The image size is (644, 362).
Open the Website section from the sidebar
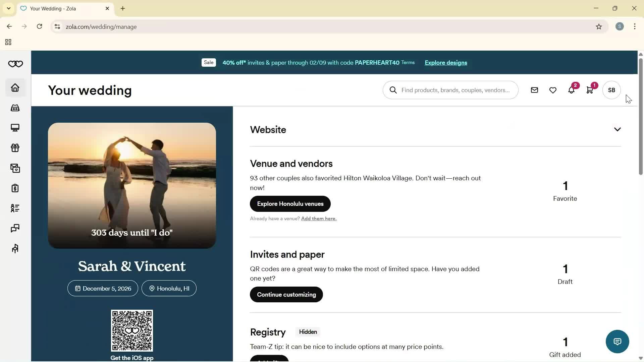coord(15,128)
